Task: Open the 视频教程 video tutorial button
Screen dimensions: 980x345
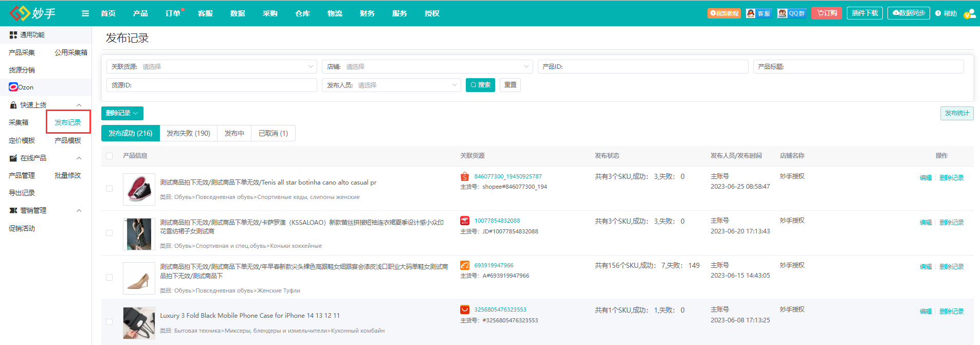Action: [x=724, y=13]
